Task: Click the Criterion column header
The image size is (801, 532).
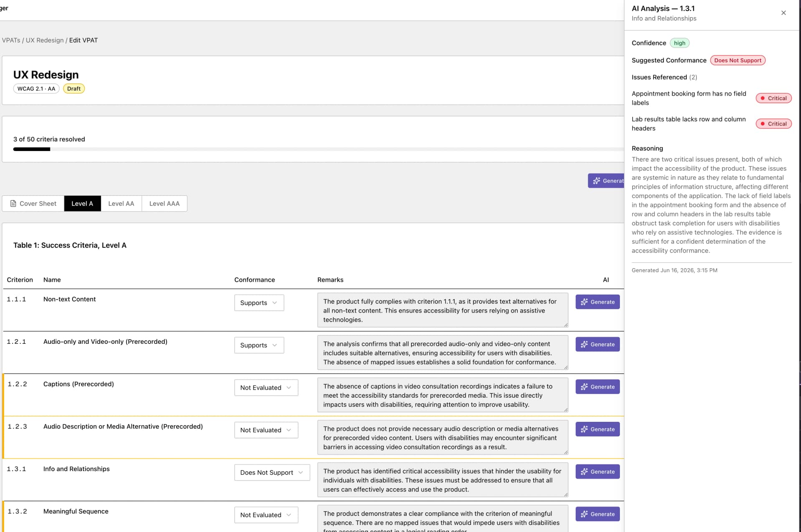Action: coord(20,280)
